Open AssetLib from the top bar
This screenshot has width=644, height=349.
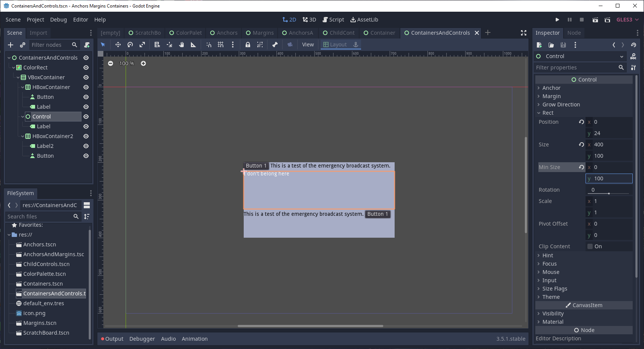pyautogui.click(x=364, y=19)
